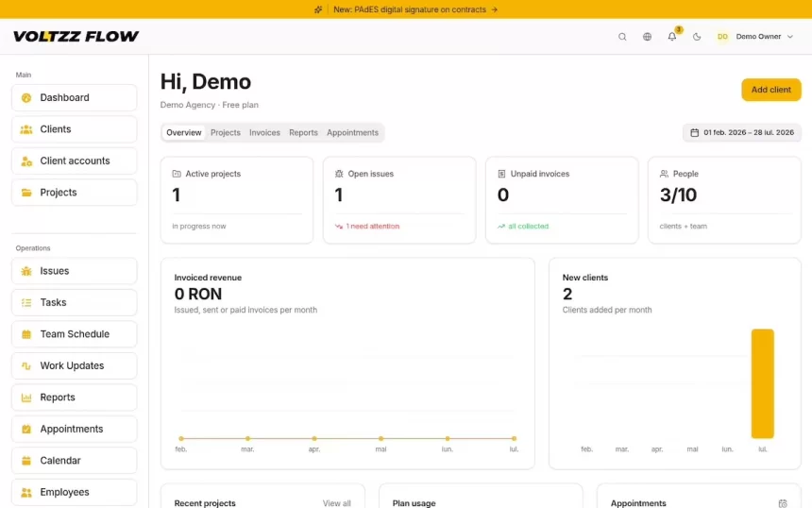The image size is (812, 508).
Task: Click the Dashboard sidebar icon
Action: pos(26,98)
